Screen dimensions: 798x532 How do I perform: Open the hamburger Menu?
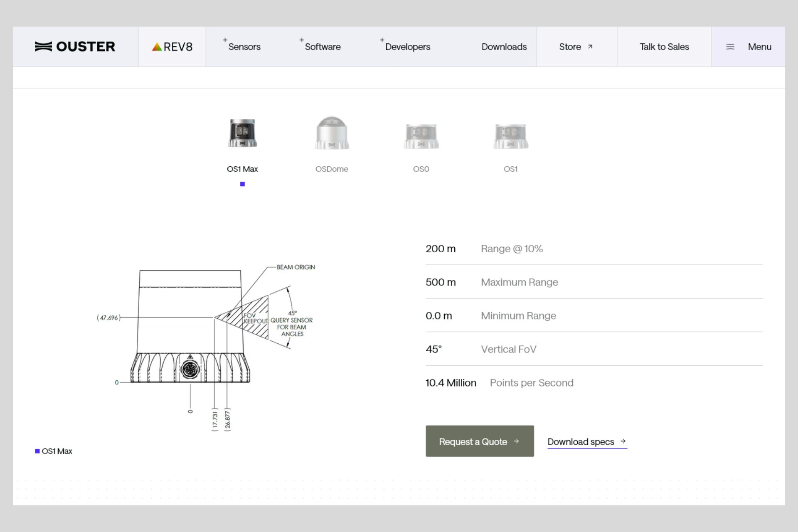[748, 47]
